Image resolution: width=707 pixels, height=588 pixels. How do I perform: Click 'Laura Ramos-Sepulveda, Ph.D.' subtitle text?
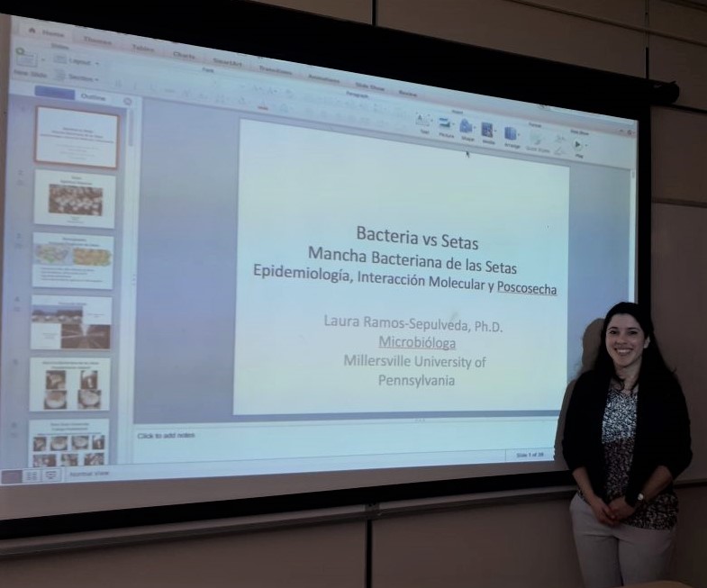point(413,324)
